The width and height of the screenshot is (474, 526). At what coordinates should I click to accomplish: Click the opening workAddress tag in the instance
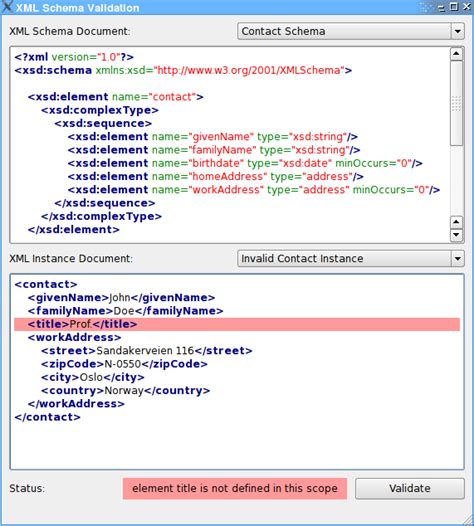pyautogui.click(x=74, y=337)
